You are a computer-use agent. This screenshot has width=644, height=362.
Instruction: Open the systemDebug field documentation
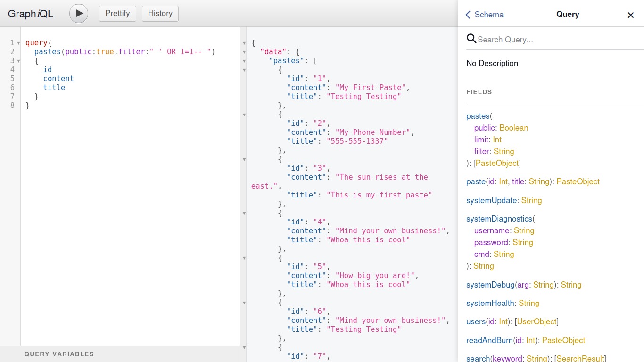click(x=490, y=285)
